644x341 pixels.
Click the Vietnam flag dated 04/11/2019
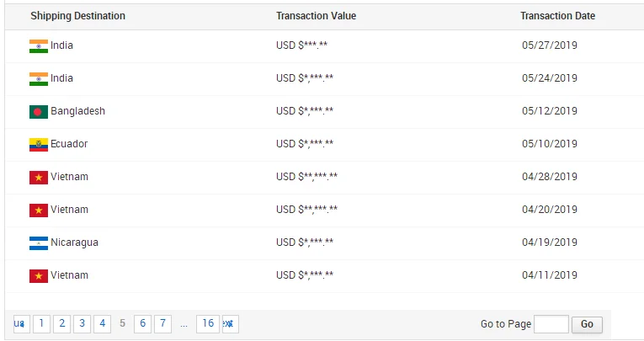(x=38, y=275)
